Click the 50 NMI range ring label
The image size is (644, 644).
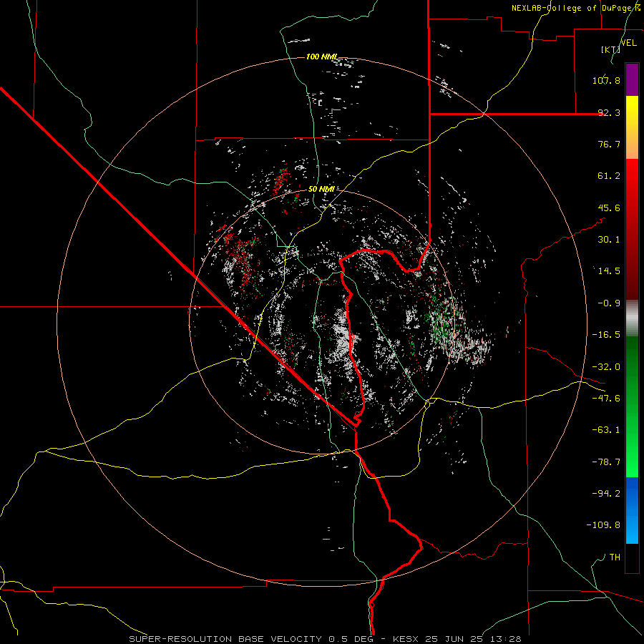[321, 189]
